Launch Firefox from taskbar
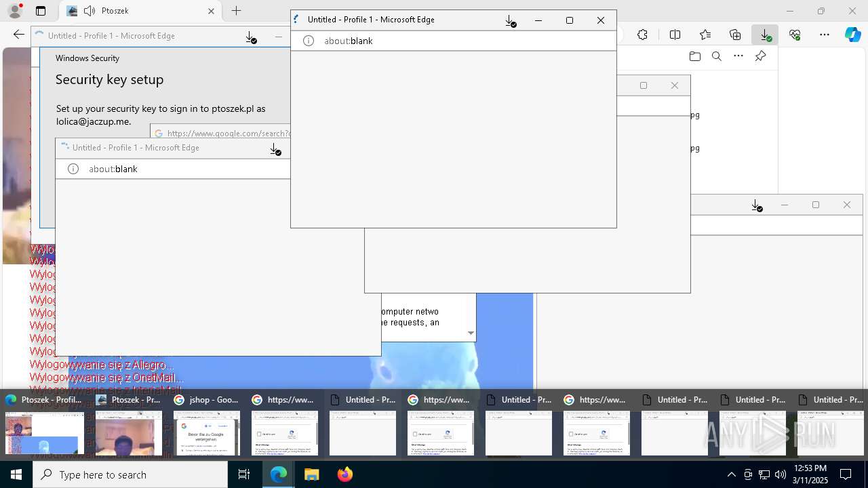The width and height of the screenshot is (868, 488). pos(344,474)
